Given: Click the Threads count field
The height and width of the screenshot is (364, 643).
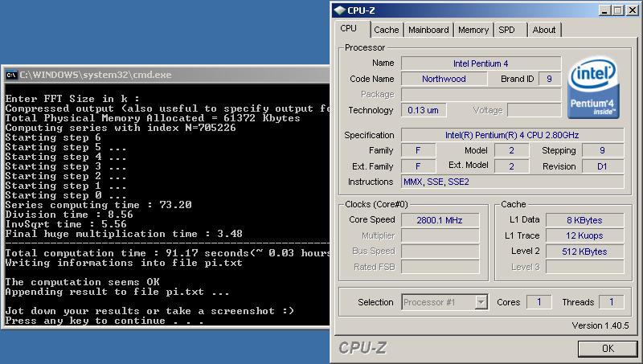Looking at the screenshot, I should pos(611,302).
